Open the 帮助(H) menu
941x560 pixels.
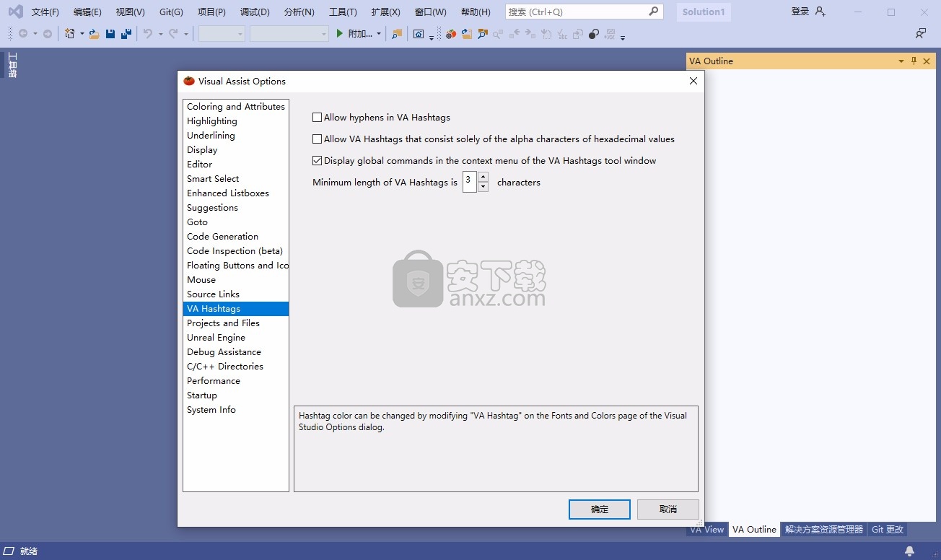point(476,12)
